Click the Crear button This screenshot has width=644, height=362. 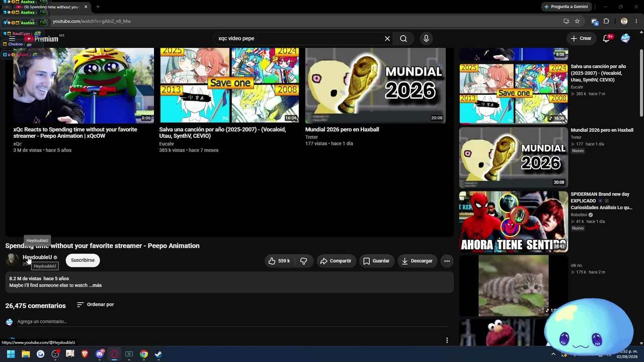581,39
